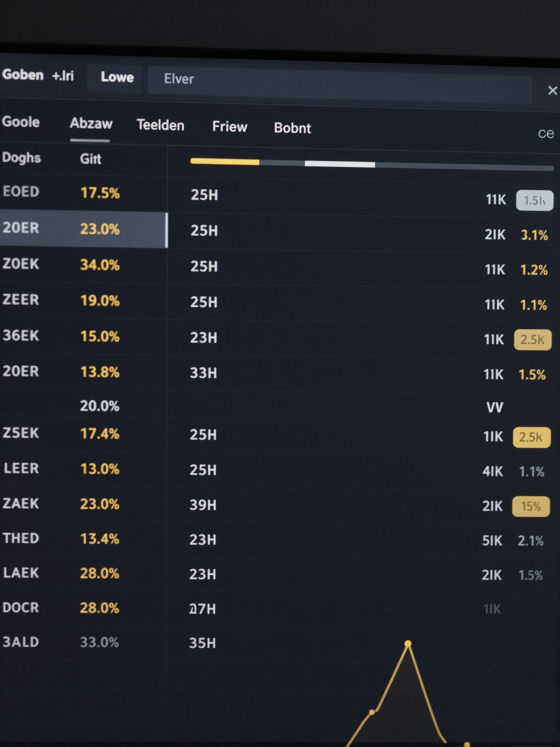Screen dimensions: 560x747
Task: Click the gray 1.5k badge on EOED row
Action: [534, 200]
